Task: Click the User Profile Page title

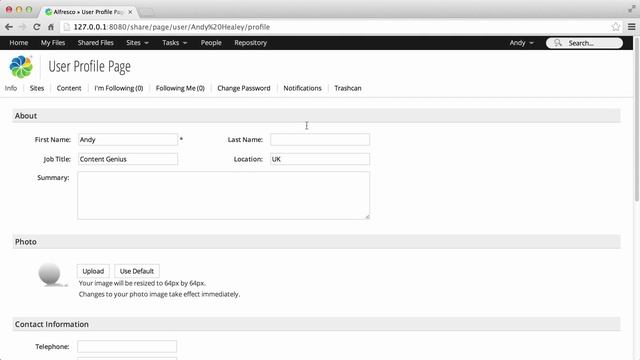Action: (x=90, y=67)
